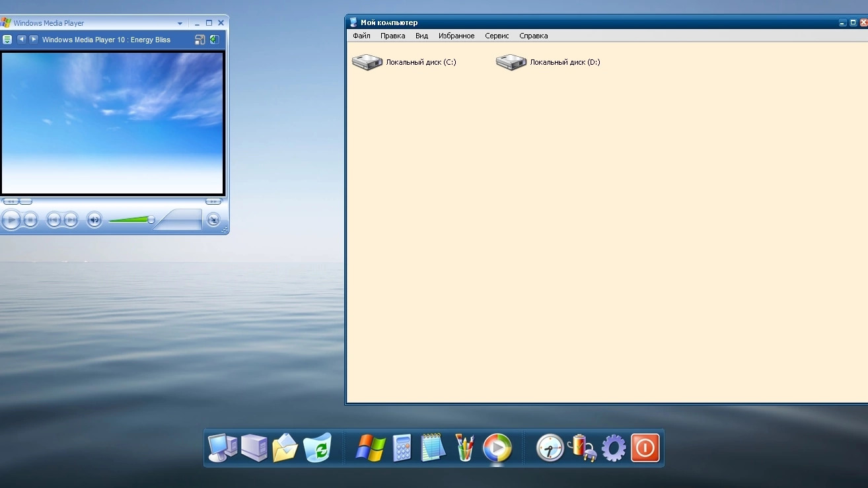
Task: Skip to next track in Media Player
Action: [71, 220]
